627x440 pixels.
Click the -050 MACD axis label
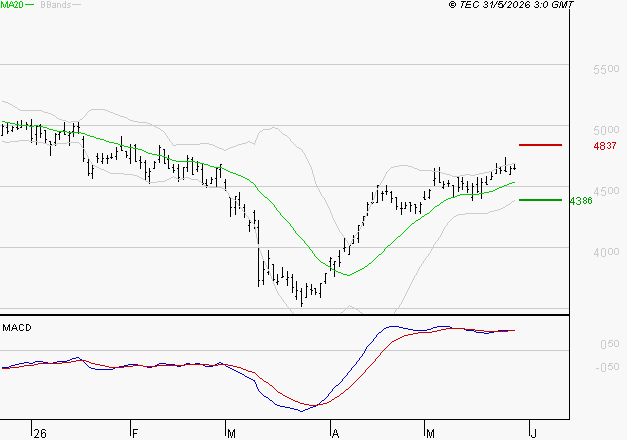point(607,367)
